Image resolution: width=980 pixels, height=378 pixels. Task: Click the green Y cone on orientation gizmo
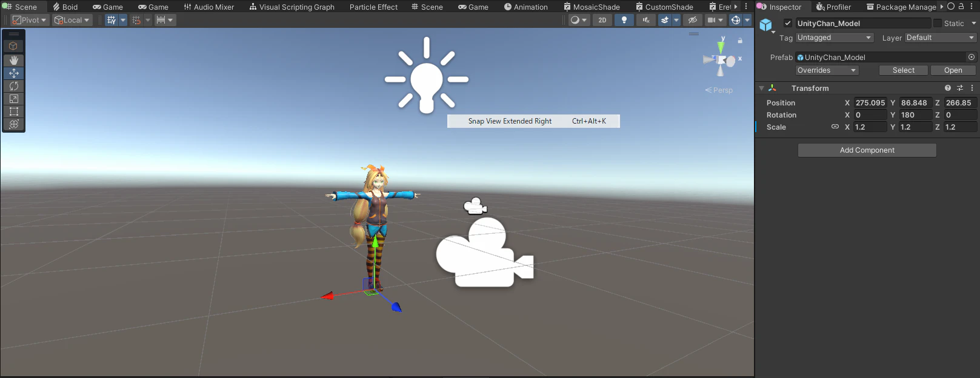point(721,47)
